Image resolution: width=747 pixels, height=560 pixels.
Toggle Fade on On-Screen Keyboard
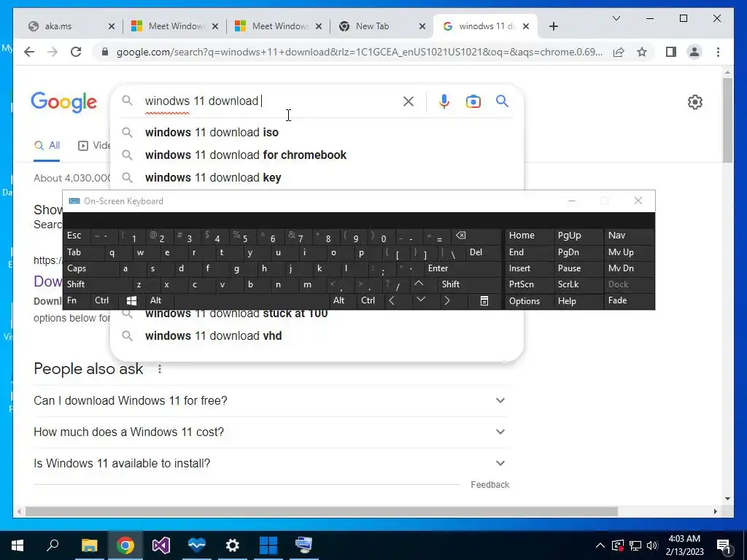pyautogui.click(x=629, y=300)
